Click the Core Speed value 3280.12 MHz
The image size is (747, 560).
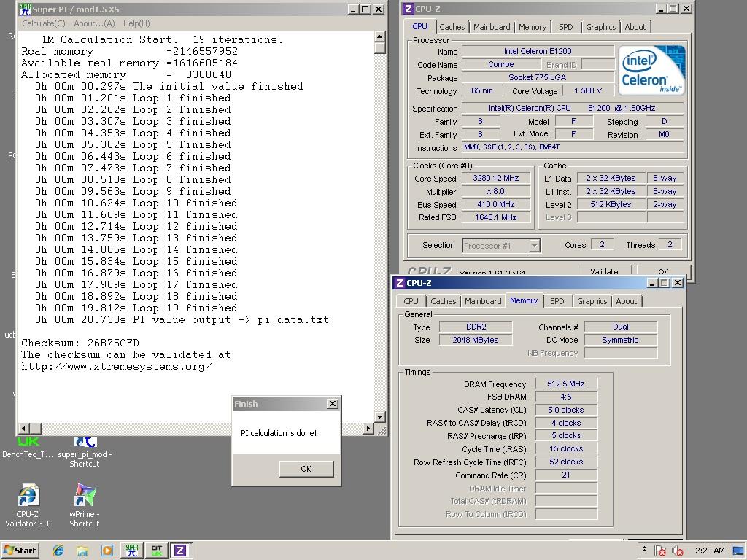495,178
